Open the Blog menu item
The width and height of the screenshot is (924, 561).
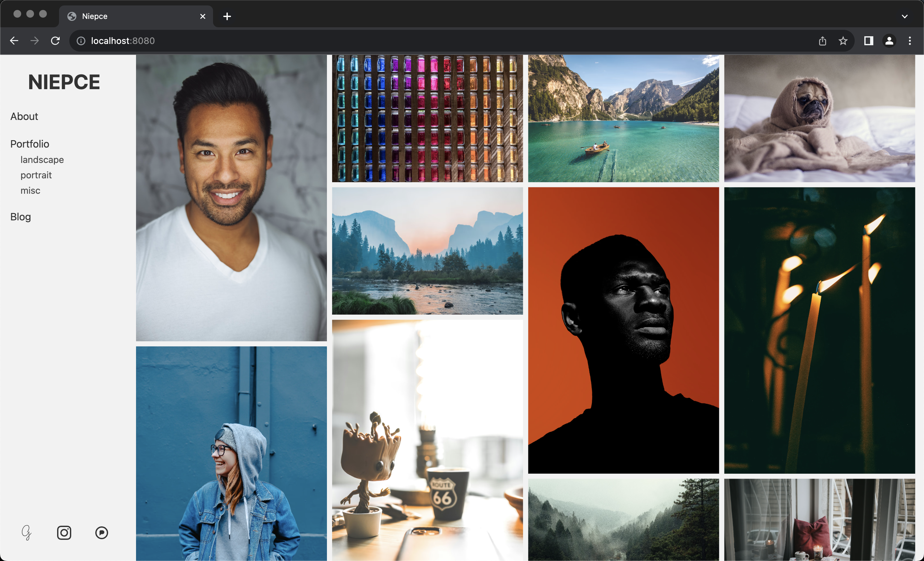pyautogui.click(x=21, y=217)
